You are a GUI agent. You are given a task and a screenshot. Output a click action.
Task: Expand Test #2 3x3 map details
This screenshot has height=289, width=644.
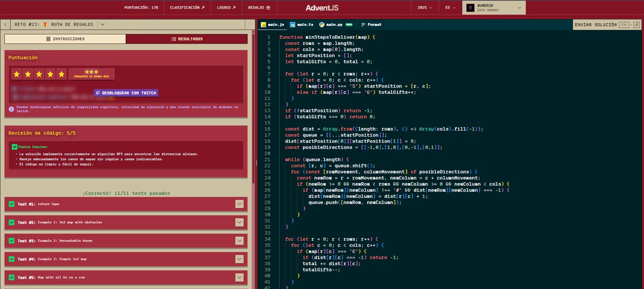[239, 222]
